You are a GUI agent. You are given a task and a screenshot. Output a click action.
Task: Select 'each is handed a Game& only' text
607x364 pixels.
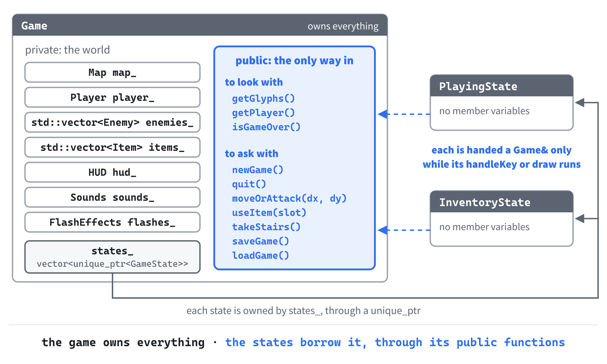click(x=502, y=150)
